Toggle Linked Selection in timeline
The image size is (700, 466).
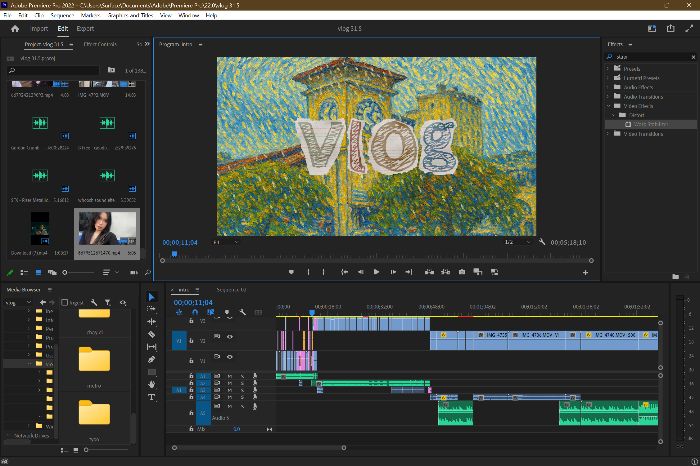(x=211, y=312)
